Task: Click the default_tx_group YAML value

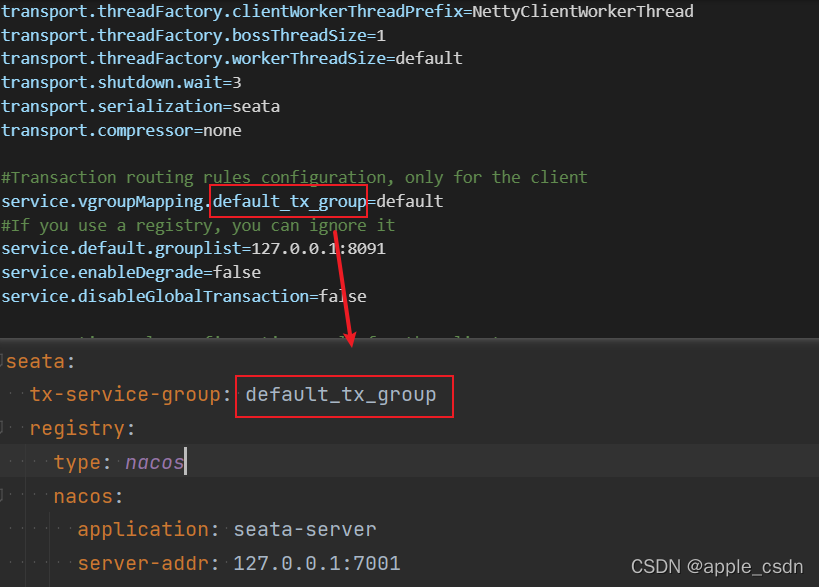Action: coord(341,395)
